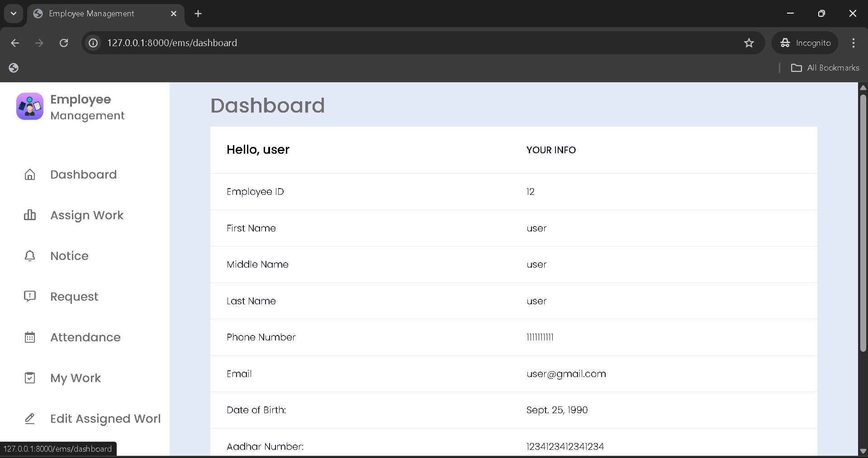Screen dimensions: 868x458
Task: Go to the Notice page link
Action: pos(69,256)
